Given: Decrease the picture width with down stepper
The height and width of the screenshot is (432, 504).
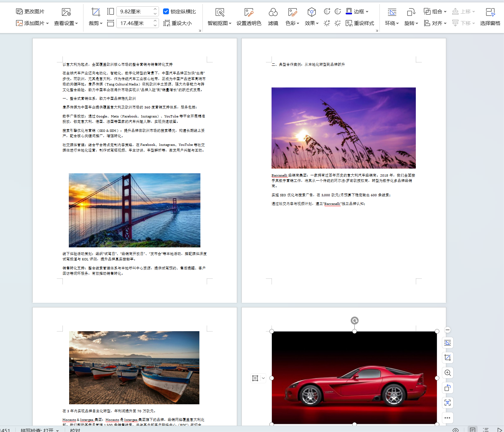Looking at the screenshot, I should [155, 25].
